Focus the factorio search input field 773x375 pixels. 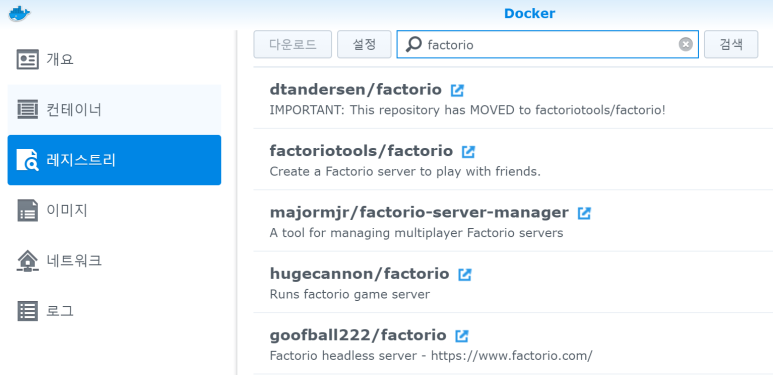point(548,44)
